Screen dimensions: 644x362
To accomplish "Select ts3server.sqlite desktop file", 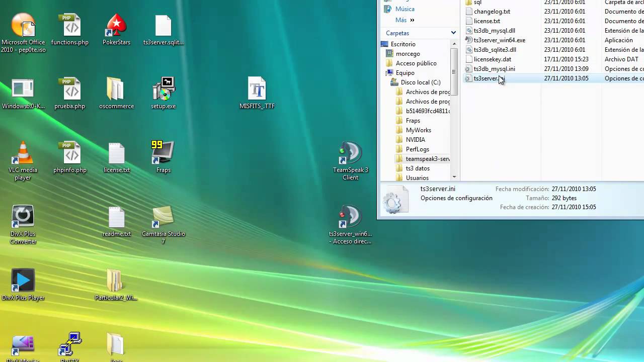I will [x=164, y=30].
